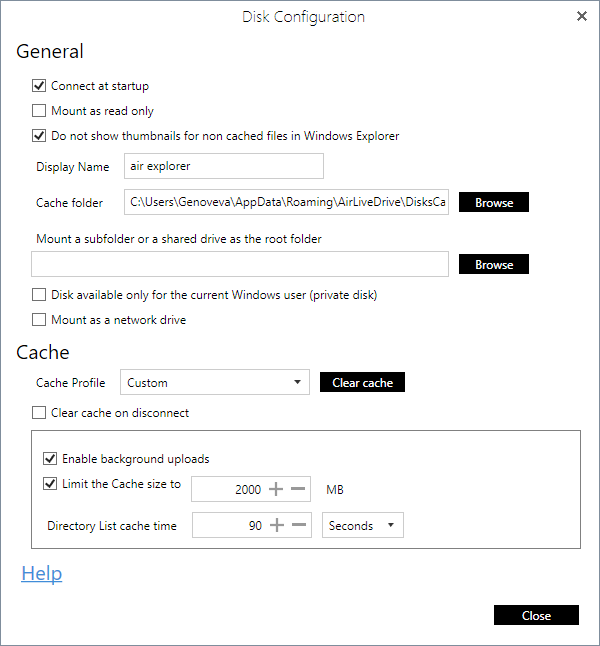
Task: Decrease cache size limit with minus icon
Action: [298, 489]
